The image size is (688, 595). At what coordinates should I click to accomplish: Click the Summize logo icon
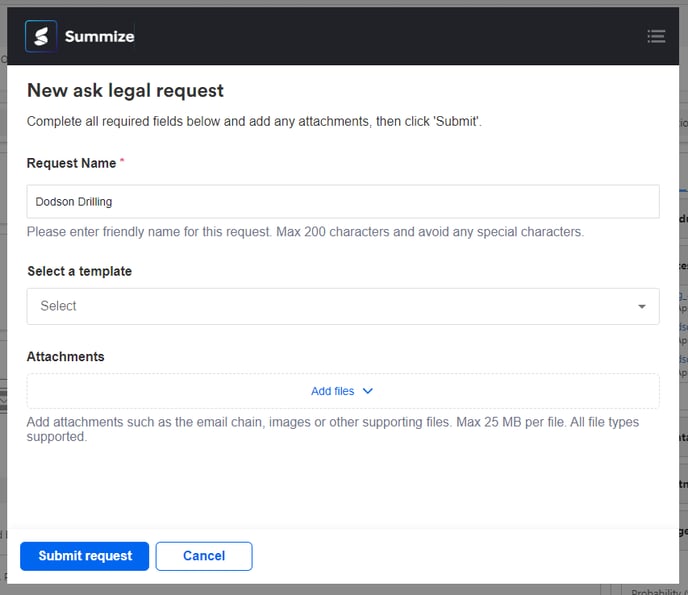[41, 37]
